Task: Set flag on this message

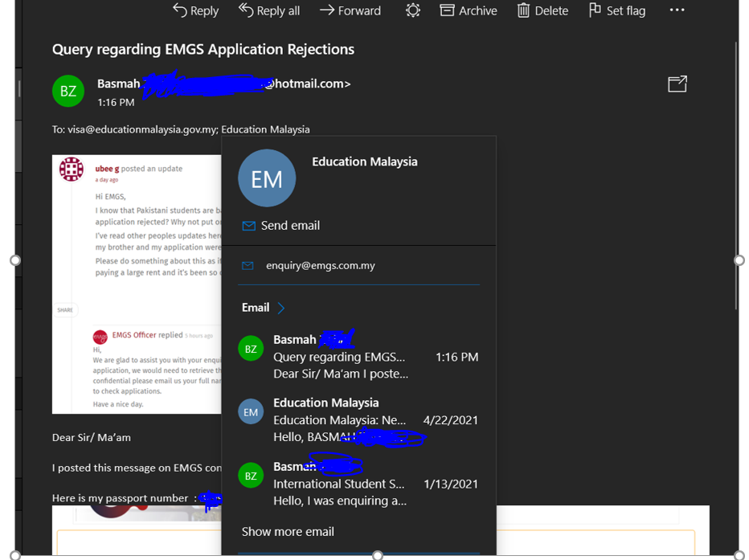Action: coord(617,10)
